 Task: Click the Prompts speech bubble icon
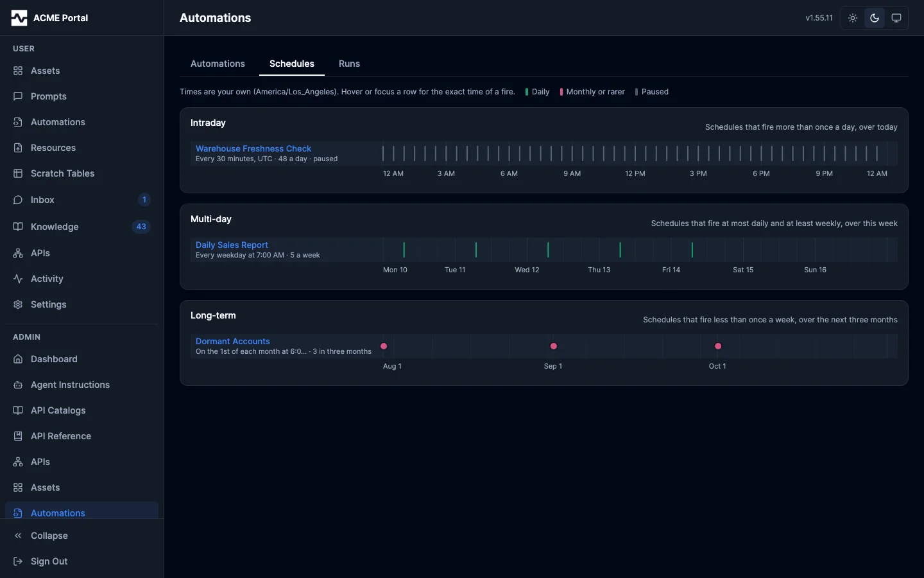pyautogui.click(x=18, y=96)
